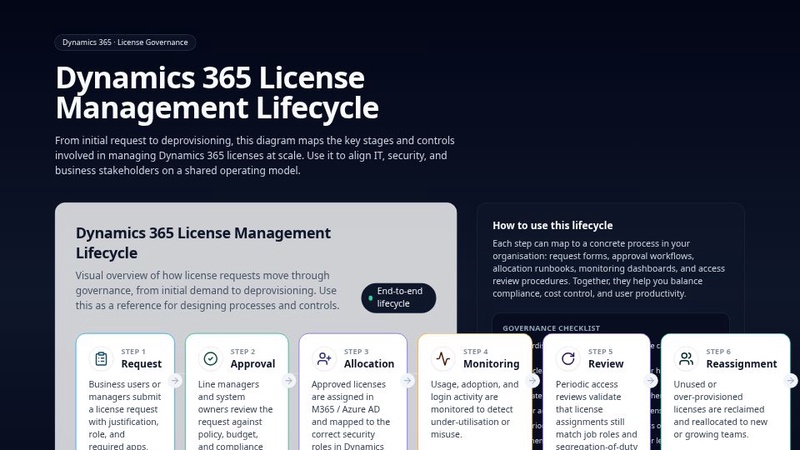Select the Step 3 Allocation title
The height and width of the screenshot is (450, 800).
369,364
